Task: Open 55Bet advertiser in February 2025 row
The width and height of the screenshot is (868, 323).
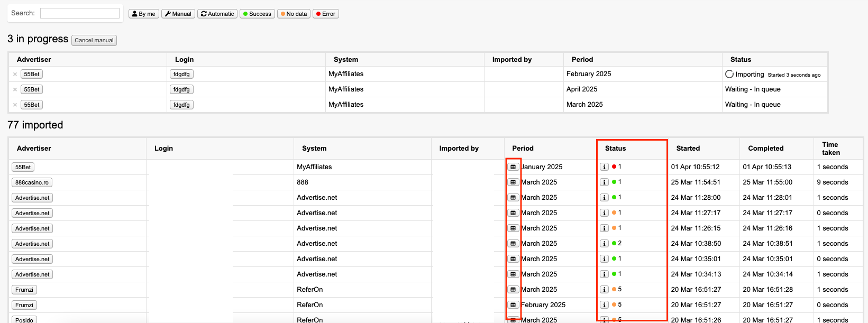Action: pos(32,74)
